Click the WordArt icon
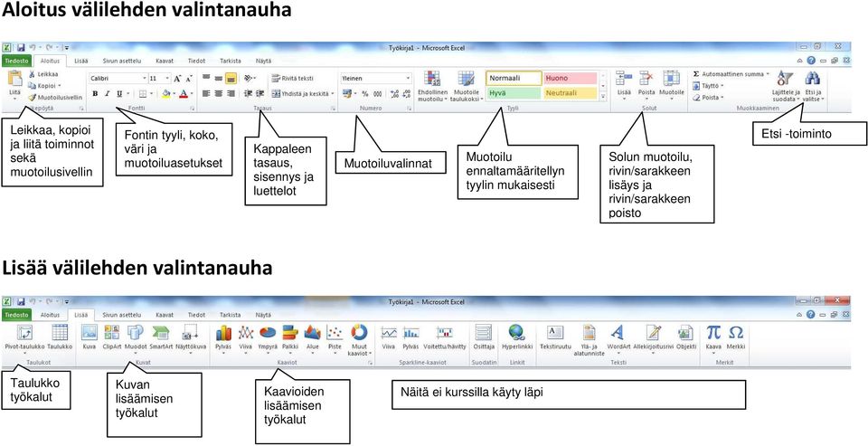This screenshot has height=446, width=868. point(618,332)
